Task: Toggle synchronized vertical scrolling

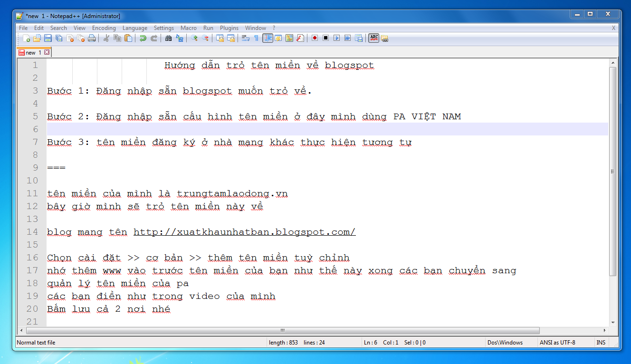Action: pyautogui.click(x=220, y=38)
